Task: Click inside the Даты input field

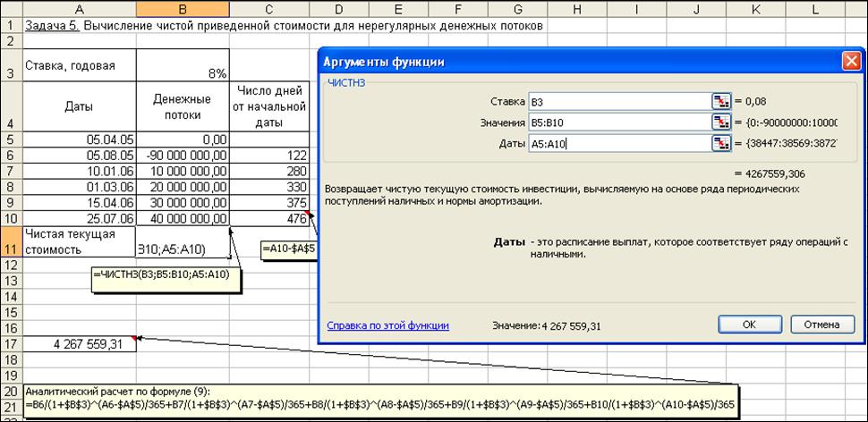Action: [619, 143]
